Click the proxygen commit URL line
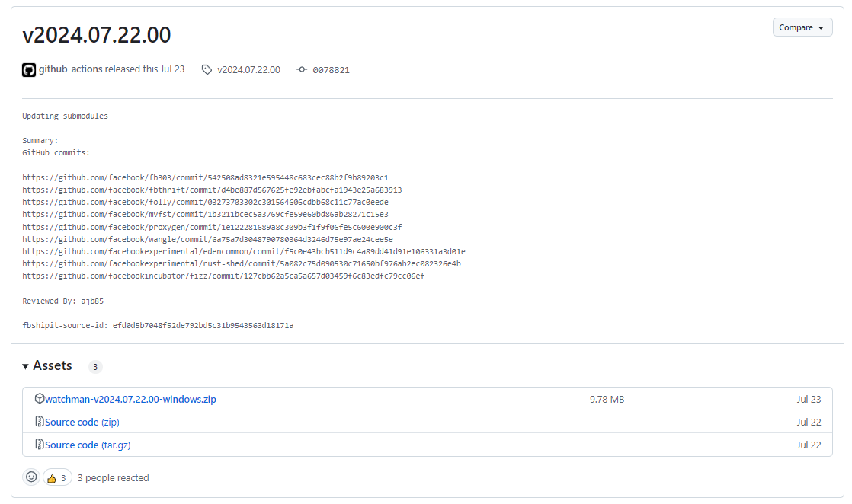 pos(212,227)
